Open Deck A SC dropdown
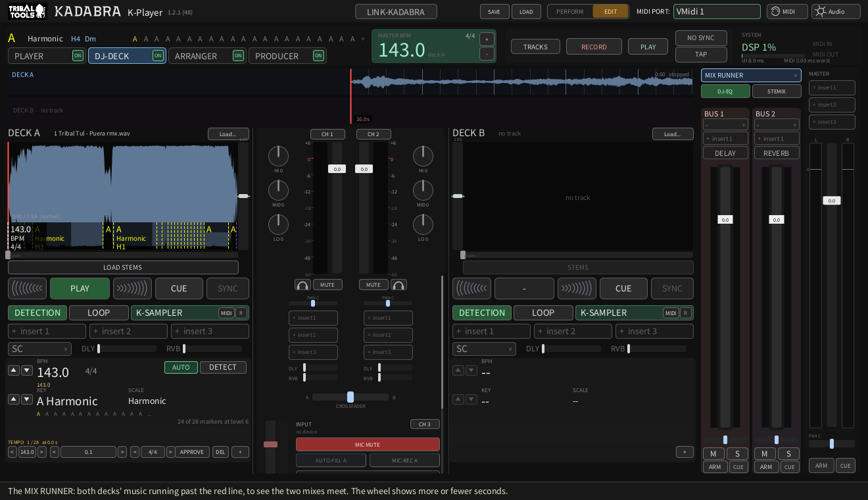This screenshot has height=500, width=868. pyautogui.click(x=39, y=349)
